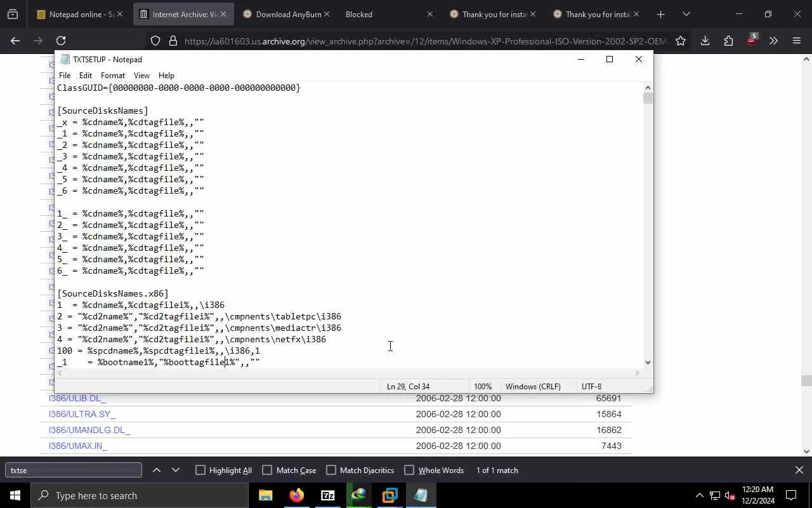Enable the Match Case checkbox
812x508 pixels.
(267, 470)
